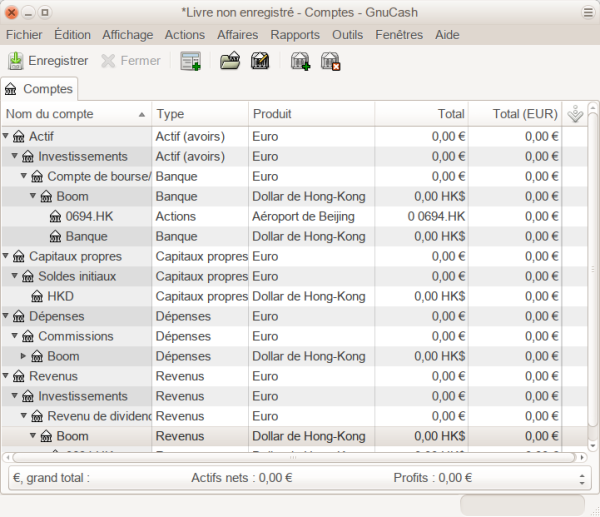
Task: Collapse the Revenus account tree
Action: pos(6,376)
